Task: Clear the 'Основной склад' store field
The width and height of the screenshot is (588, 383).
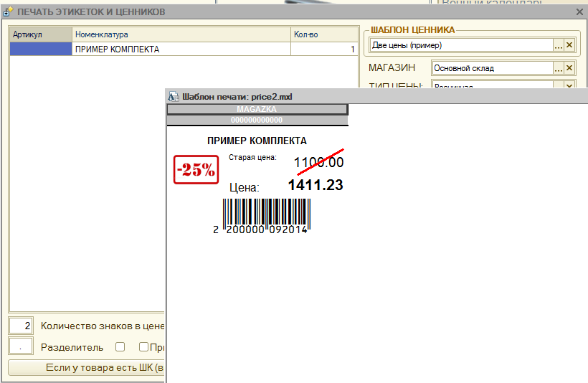Action: tap(569, 68)
